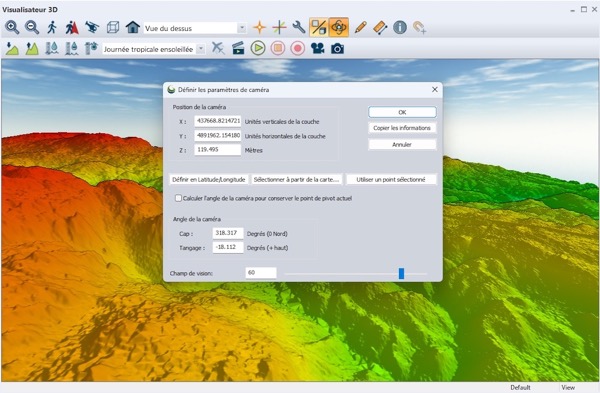Screen dimensions: 600x393
Task: Click the X camera position field
Action: 218,121
